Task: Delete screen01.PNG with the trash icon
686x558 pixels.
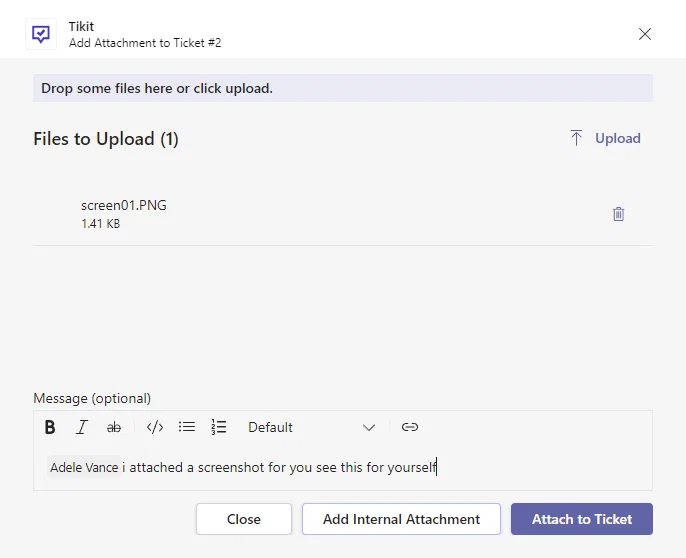Action: pos(618,214)
